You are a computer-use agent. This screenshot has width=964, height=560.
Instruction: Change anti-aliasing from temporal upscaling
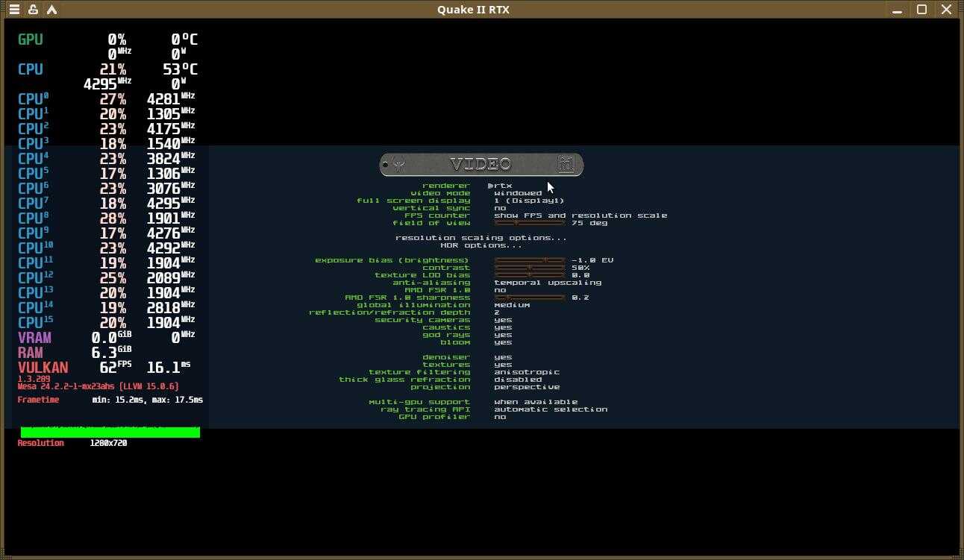548,283
